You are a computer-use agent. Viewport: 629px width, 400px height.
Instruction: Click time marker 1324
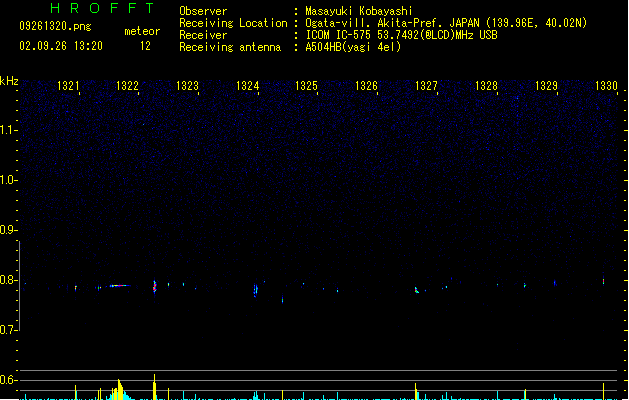coord(248,86)
